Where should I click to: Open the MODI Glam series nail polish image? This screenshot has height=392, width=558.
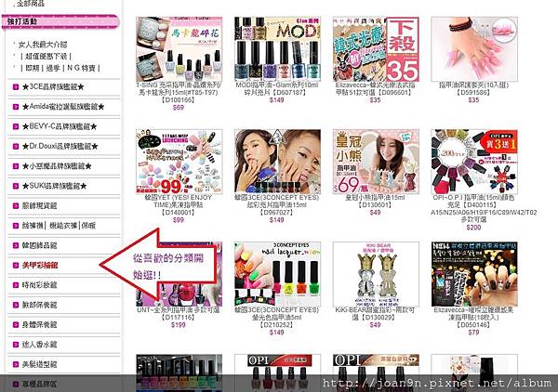click(x=277, y=49)
